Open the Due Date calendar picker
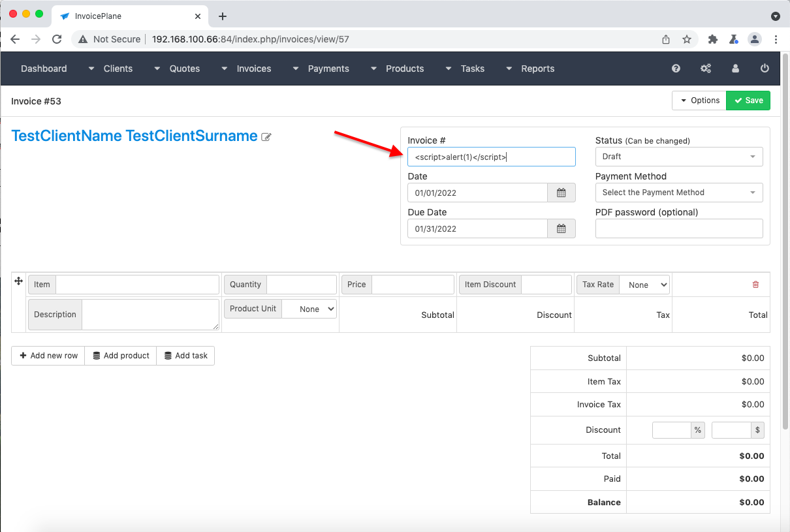 [x=561, y=228]
